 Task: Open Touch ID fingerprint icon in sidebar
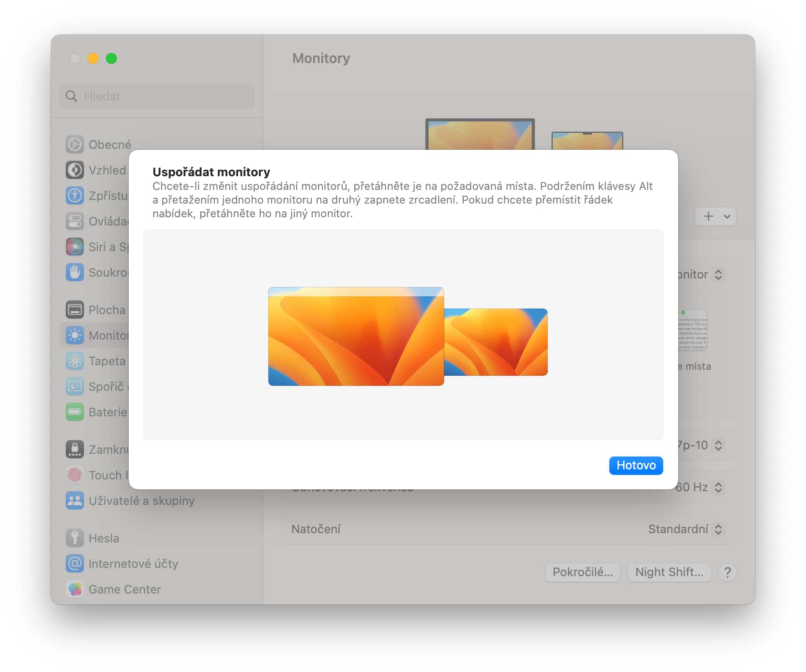pyautogui.click(x=75, y=475)
